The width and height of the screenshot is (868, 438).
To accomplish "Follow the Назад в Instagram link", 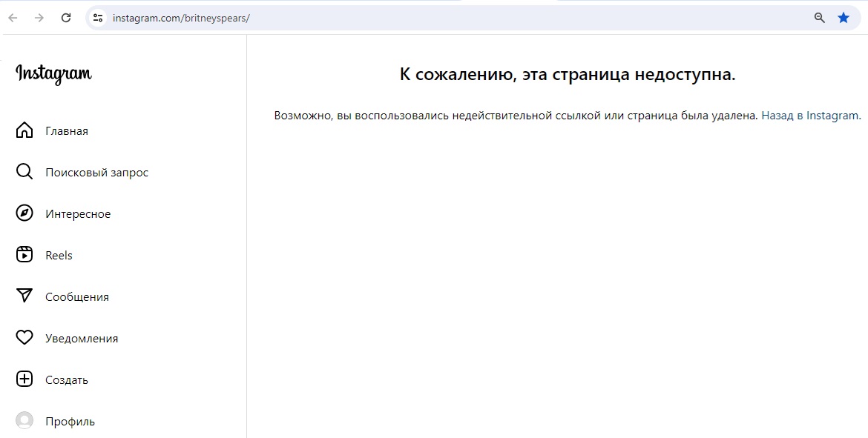I will [x=811, y=116].
